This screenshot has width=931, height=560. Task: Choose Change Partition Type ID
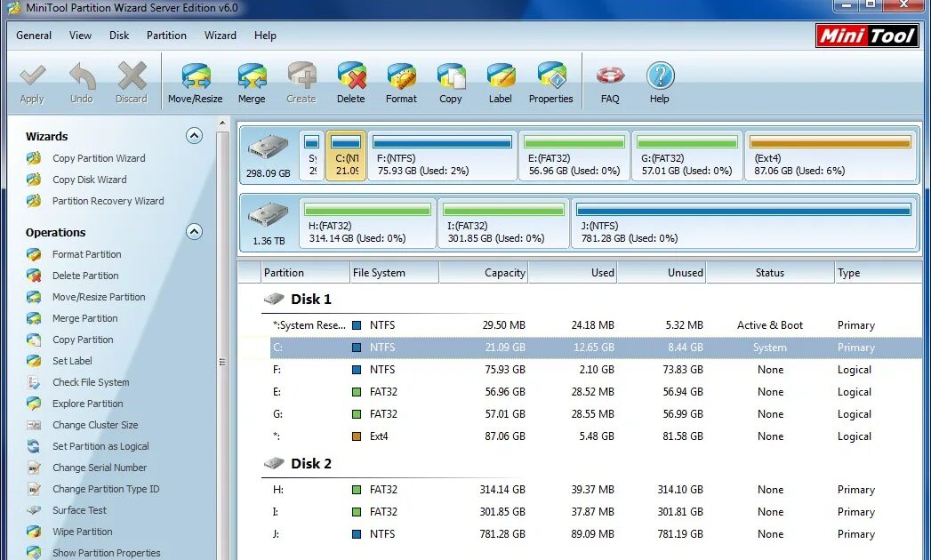tap(106, 489)
